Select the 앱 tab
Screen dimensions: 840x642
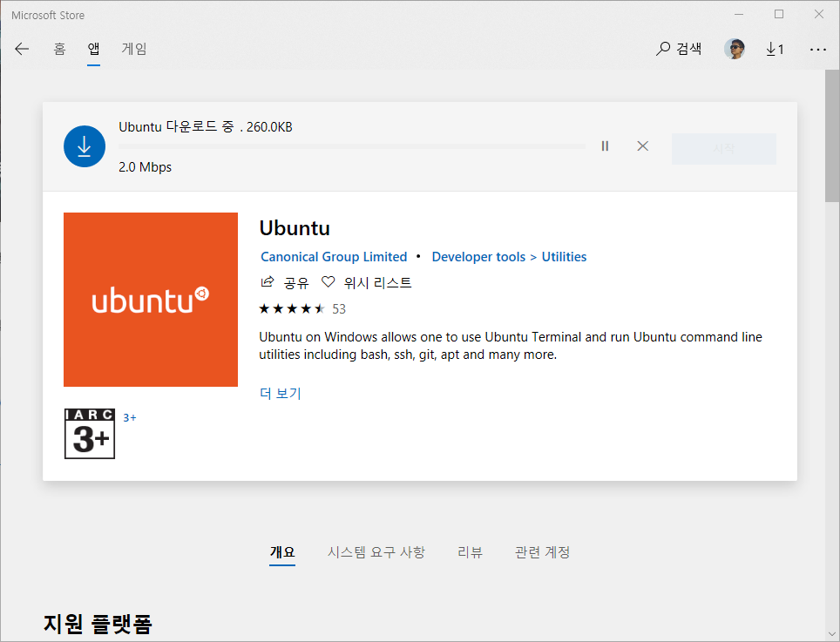click(x=94, y=50)
